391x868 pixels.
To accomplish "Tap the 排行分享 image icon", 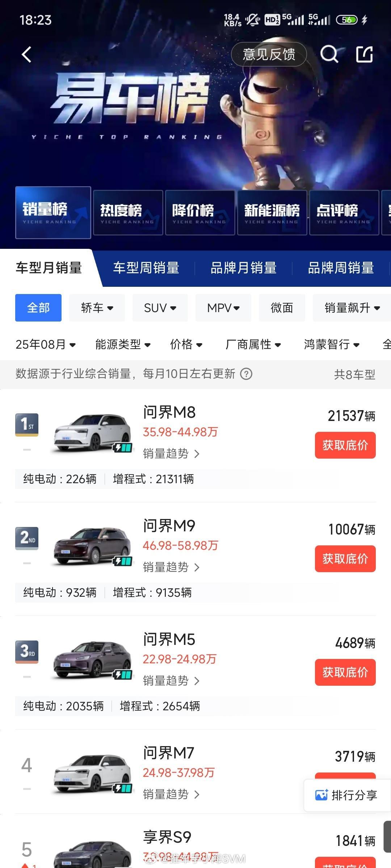I will click(321, 795).
